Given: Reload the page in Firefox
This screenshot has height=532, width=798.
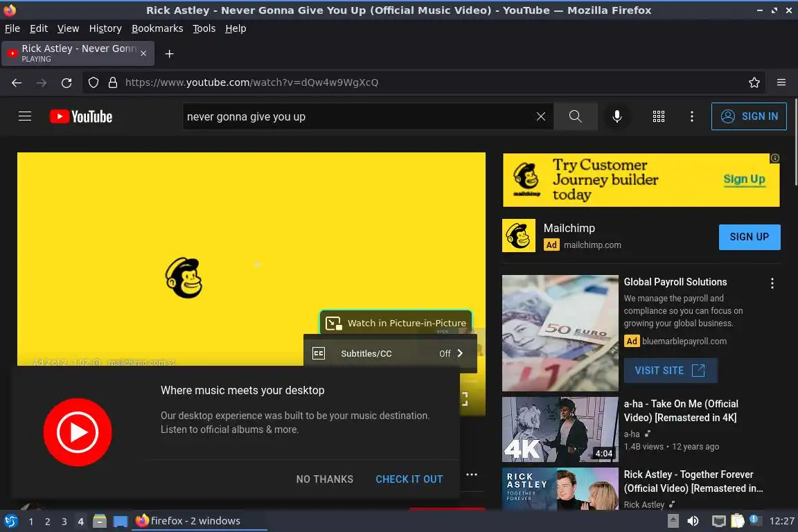Looking at the screenshot, I should 66,82.
